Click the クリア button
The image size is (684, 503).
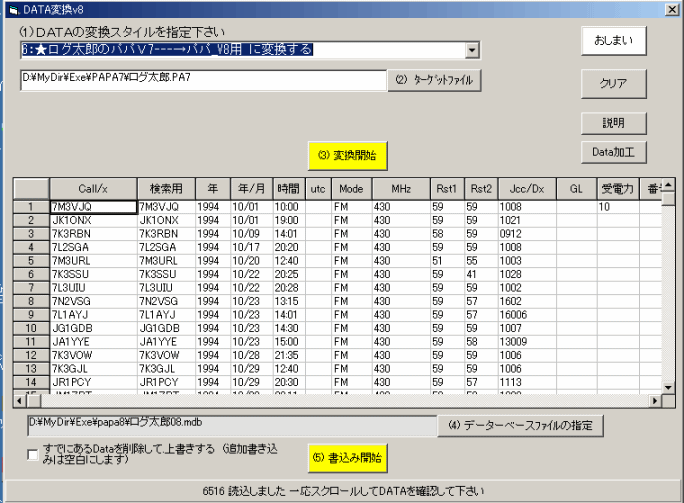613,83
